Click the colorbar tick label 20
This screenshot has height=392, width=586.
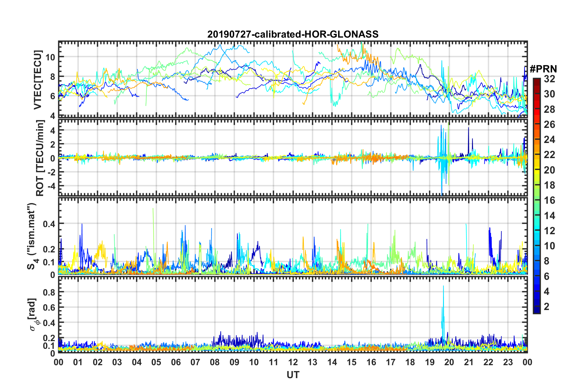(x=549, y=170)
